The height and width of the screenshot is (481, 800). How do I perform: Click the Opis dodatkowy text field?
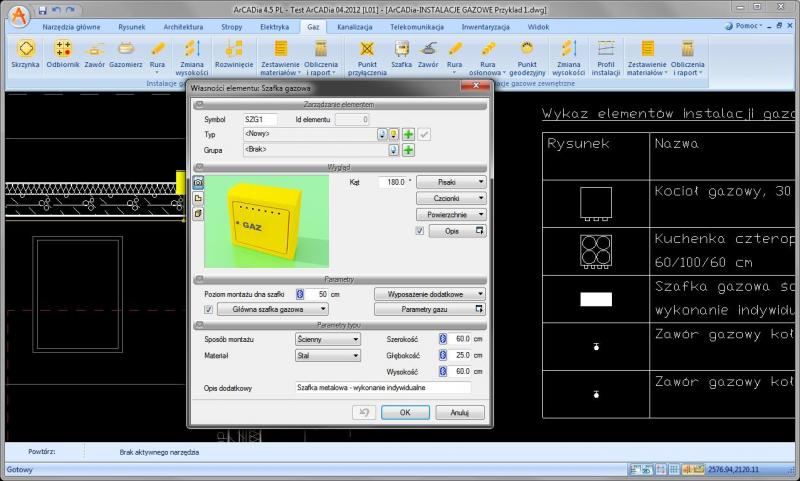382,386
